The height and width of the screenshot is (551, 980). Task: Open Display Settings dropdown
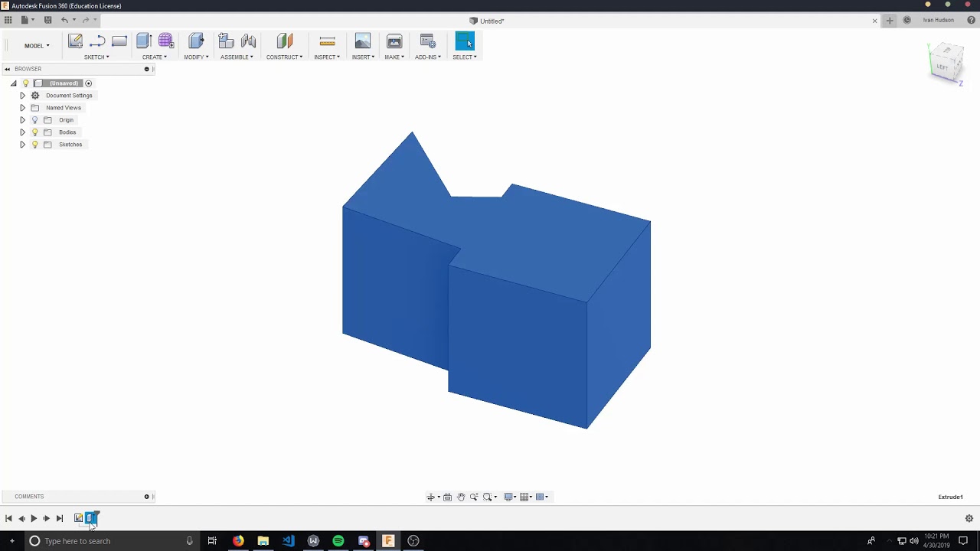pyautogui.click(x=510, y=497)
